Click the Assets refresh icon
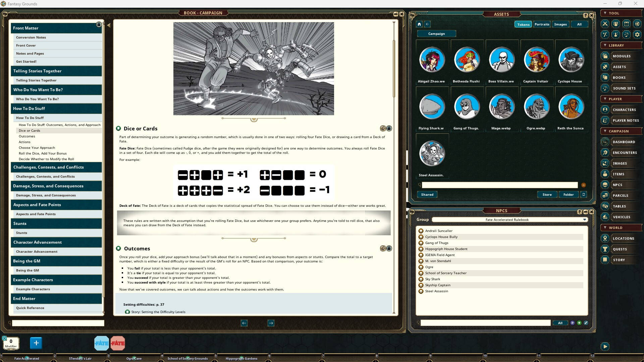The width and height of the screenshot is (644, 362). pos(583,194)
